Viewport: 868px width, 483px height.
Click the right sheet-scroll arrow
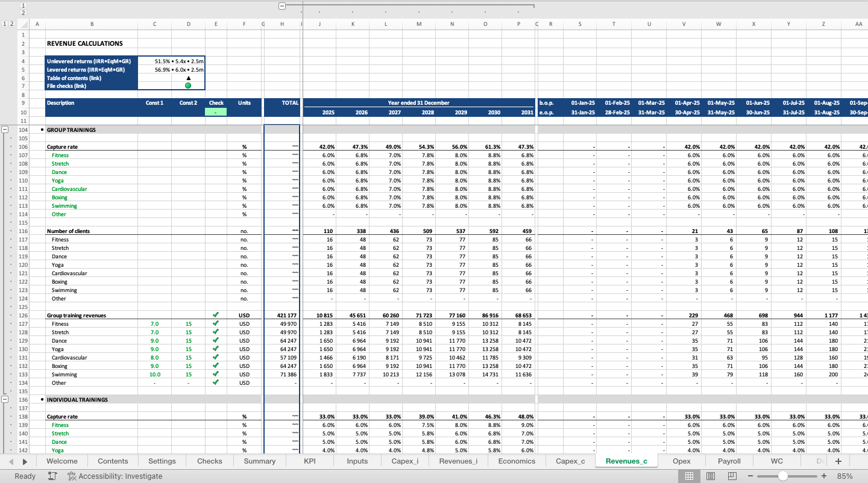click(x=24, y=461)
